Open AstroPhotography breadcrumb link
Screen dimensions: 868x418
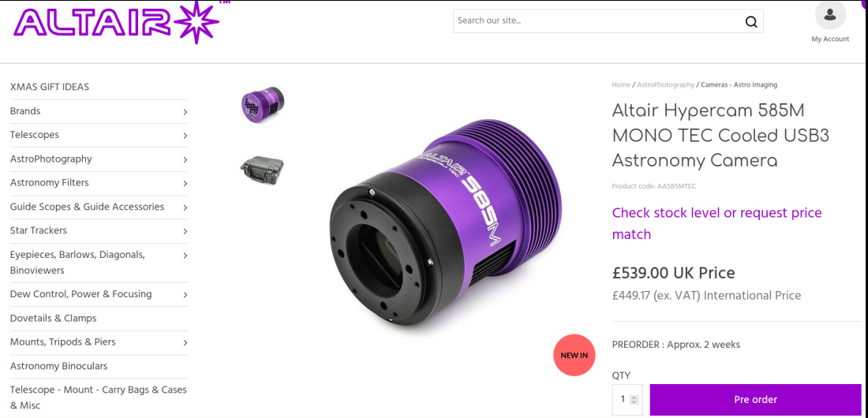[665, 84]
